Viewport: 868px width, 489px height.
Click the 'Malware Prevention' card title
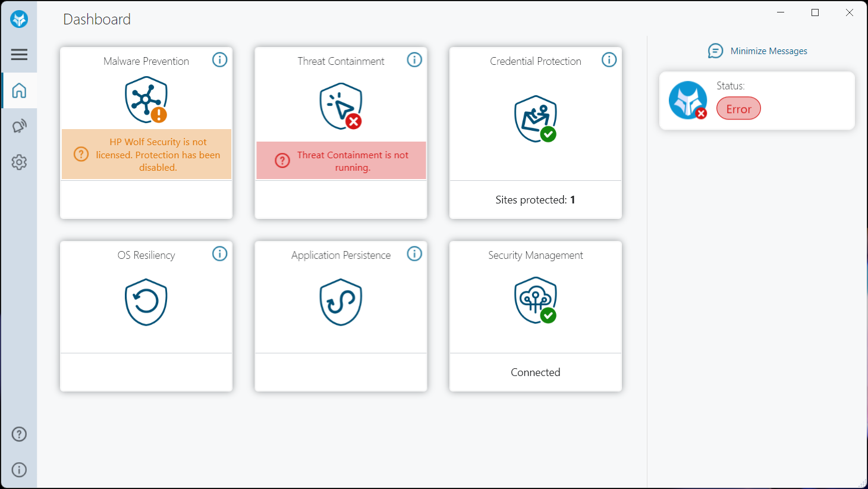pos(146,61)
